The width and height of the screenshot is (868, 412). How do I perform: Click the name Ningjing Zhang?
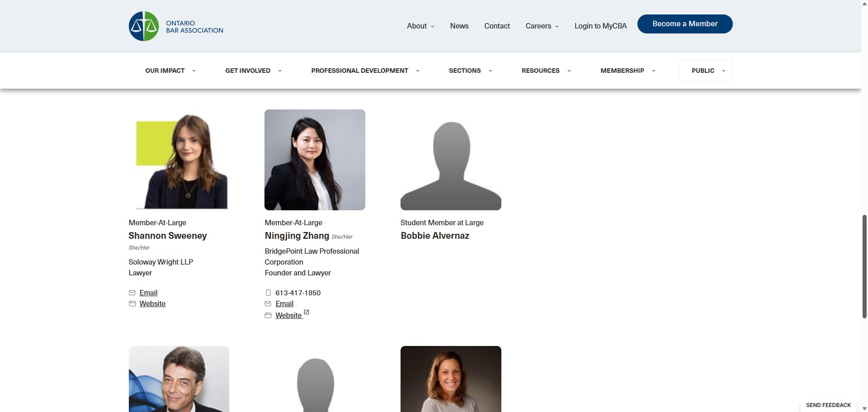click(297, 236)
